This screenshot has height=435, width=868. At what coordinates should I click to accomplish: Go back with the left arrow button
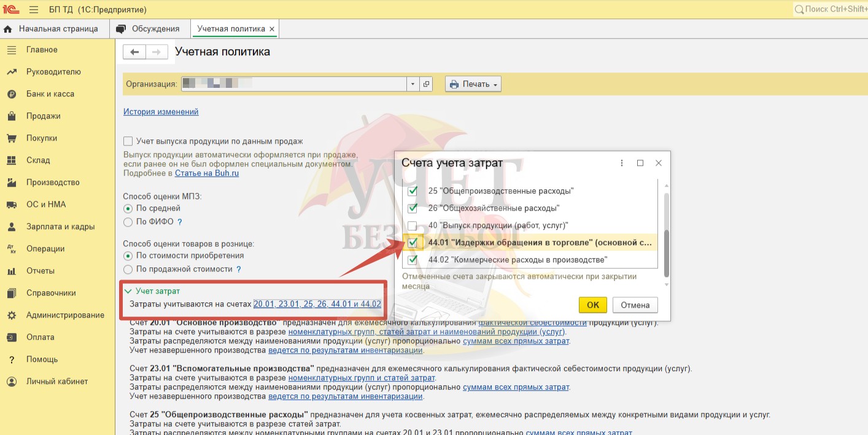point(134,52)
